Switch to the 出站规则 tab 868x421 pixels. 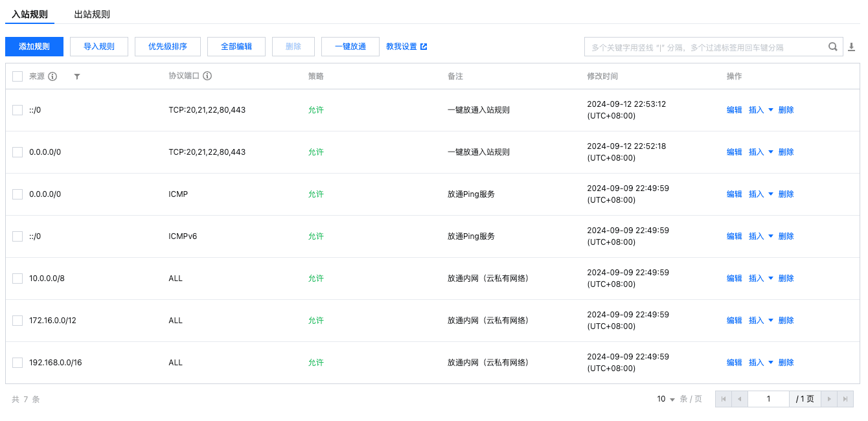(93, 14)
